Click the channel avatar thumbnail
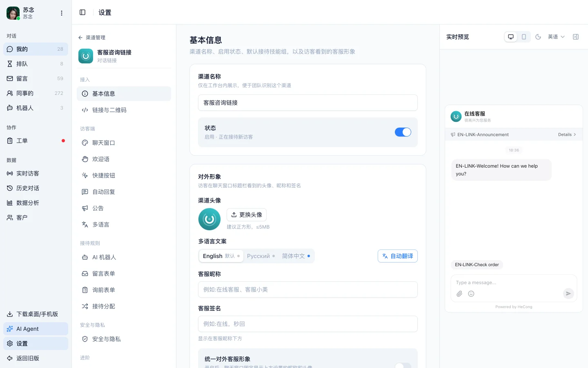 coord(209,219)
